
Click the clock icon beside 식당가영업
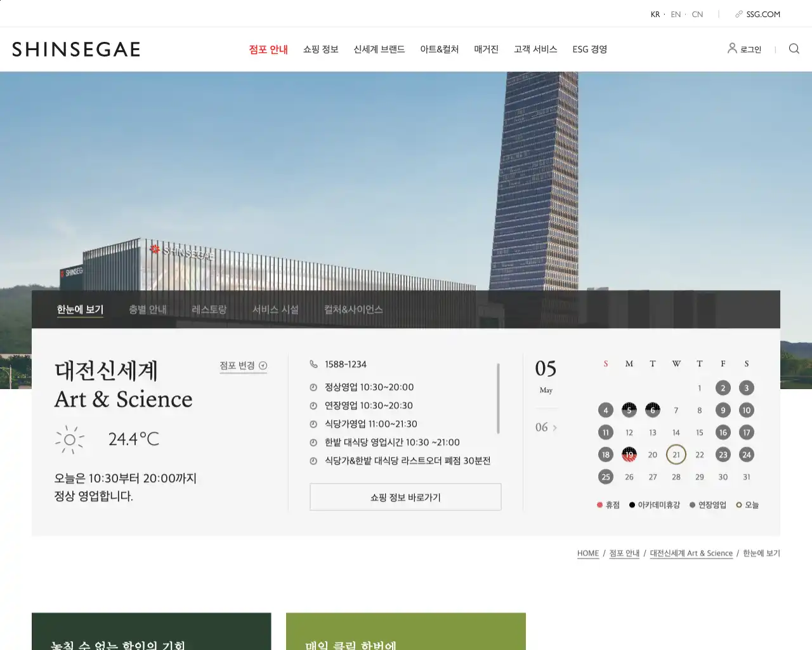[x=313, y=424]
